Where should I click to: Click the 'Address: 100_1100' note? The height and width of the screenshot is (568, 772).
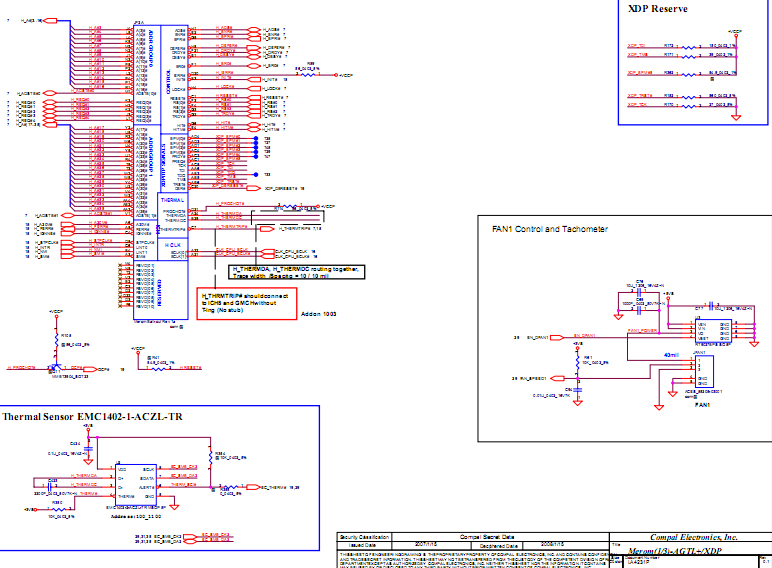pos(135,516)
